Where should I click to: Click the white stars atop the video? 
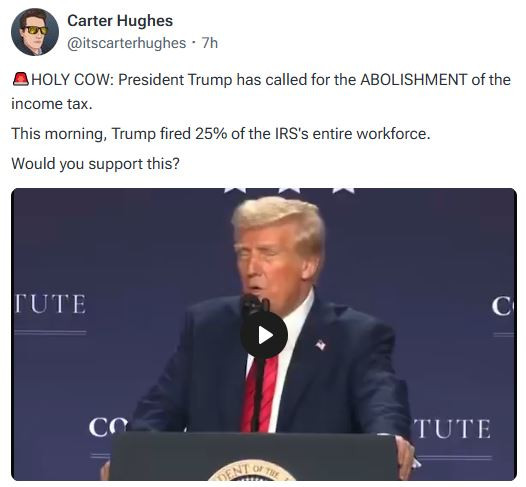click(x=289, y=191)
